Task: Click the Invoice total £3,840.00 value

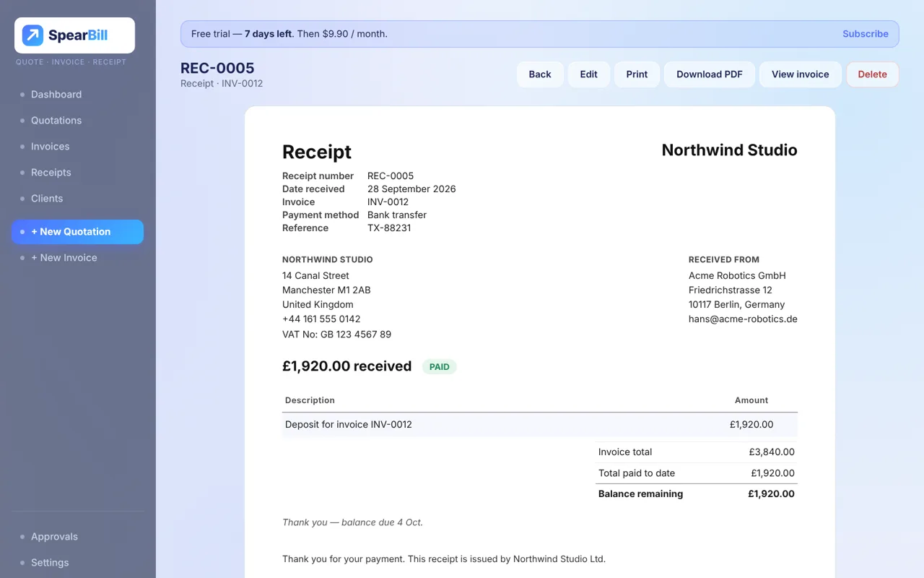Action: click(x=772, y=452)
